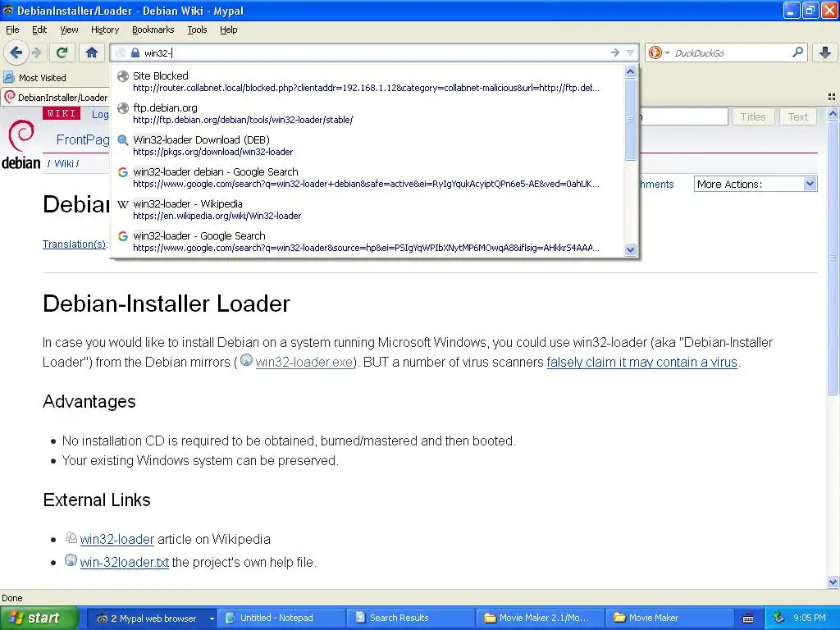This screenshot has height=630, width=840.
Task: Click the wiki search input field
Action: (683, 116)
